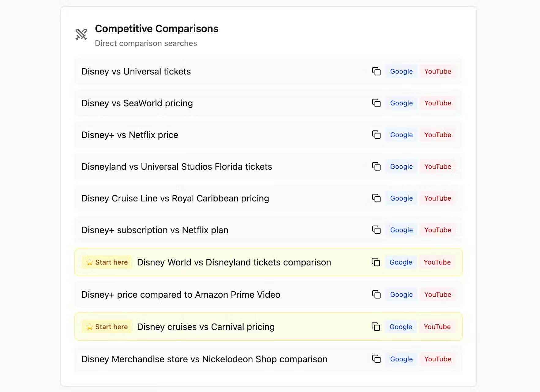Search 'Disney cruises vs Carnival pricing' on YouTube
540x392 pixels.
click(x=437, y=327)
